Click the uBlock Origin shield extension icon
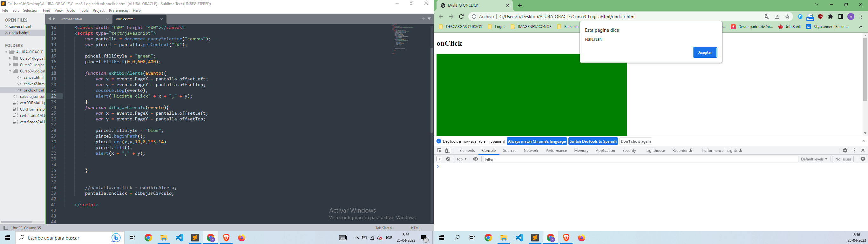Image resolution: width=868 pixels, height=244 pixels. [820, 17]
